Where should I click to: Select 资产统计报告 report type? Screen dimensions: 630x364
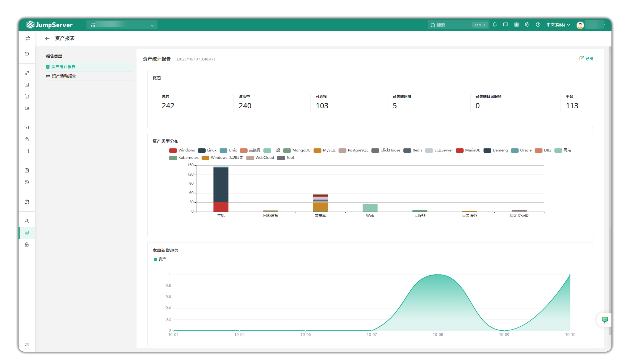[63, 67]
